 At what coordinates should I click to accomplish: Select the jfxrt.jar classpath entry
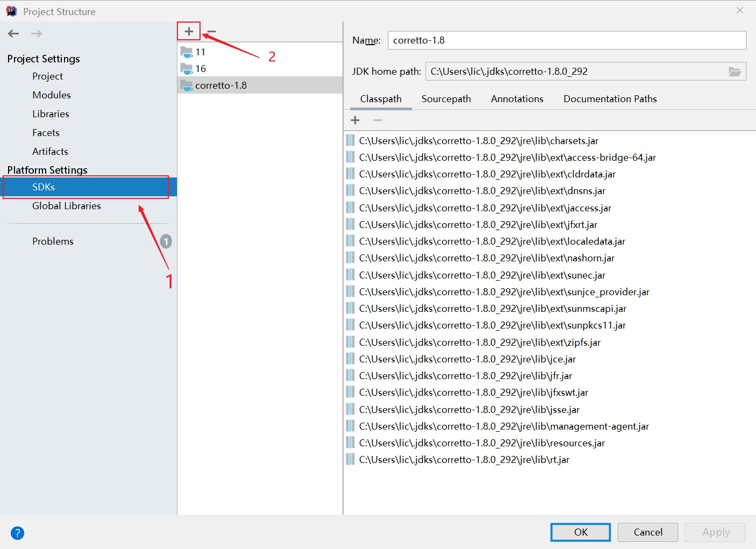[550, 225]
